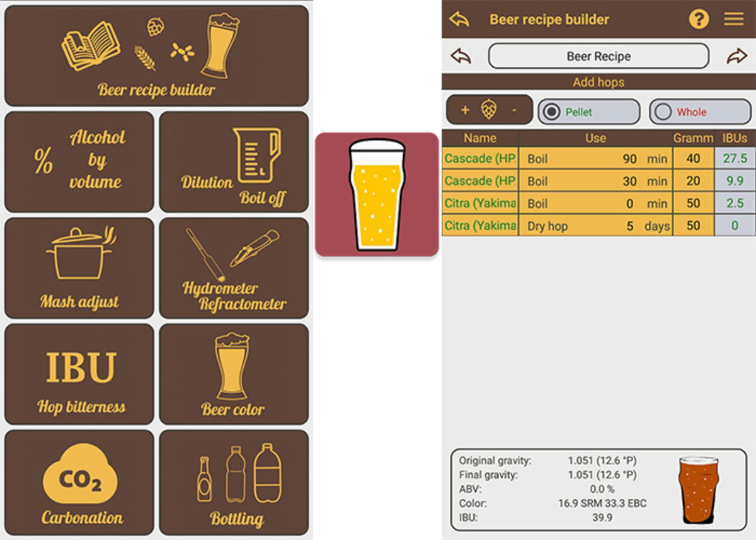Screen dimensions: 756x540
Task: Select the Mash adjust calculator
Action: tap(78, 268)
